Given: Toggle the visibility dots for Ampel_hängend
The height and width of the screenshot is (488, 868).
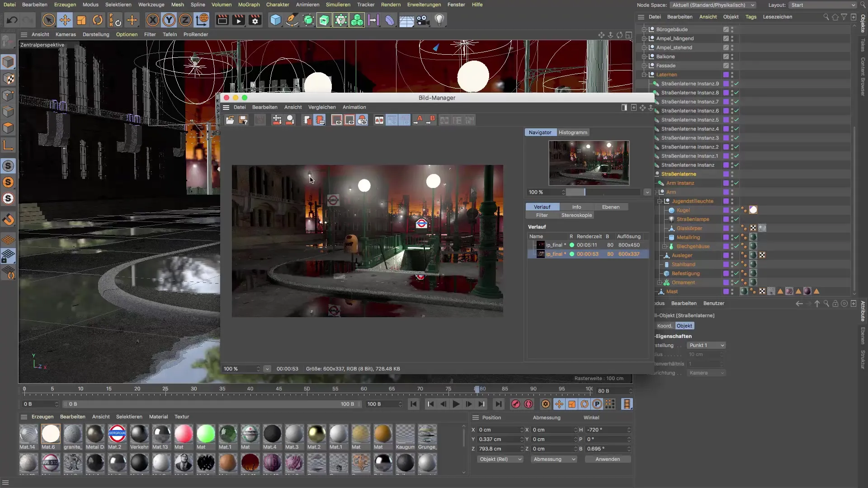Looking at the screenshot, I should coord(732,38).
